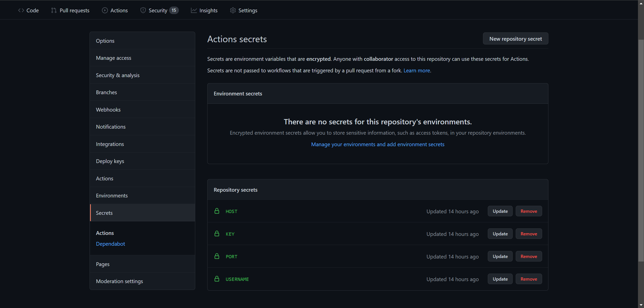Select Dependabot secrets sub-item
Image resolution: width=644 pixels, height=308 pixels.
(x=110, y=244)
